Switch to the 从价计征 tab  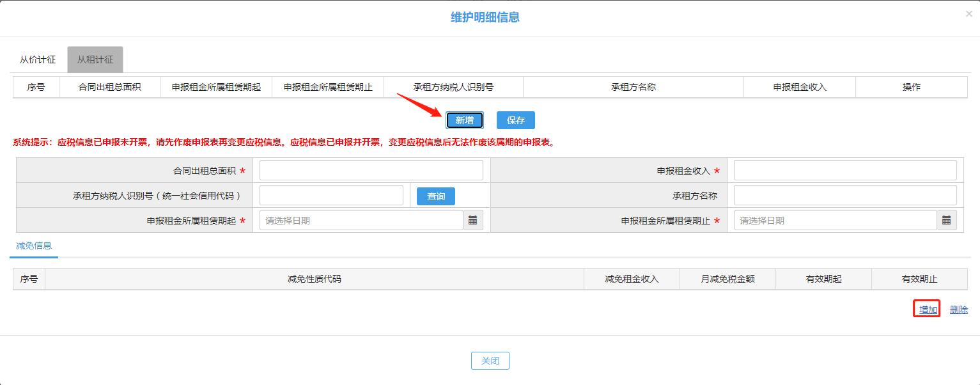(38, 59)
